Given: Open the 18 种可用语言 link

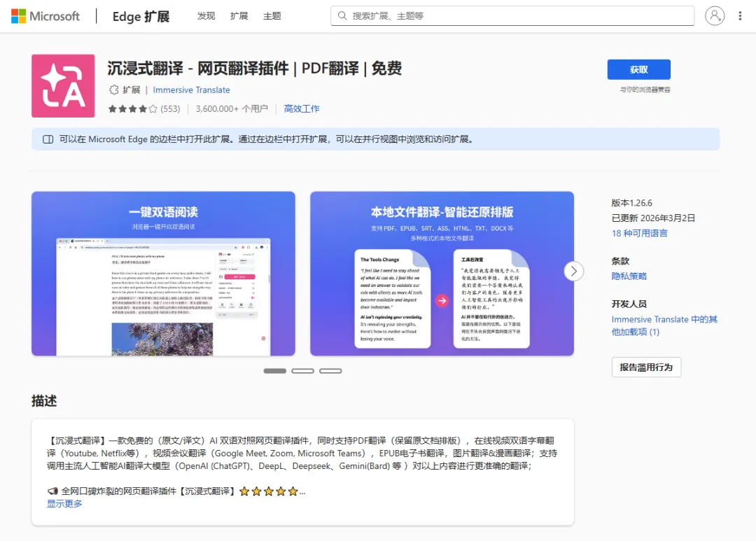Looking at the screenshot, I should click(x=639, y=233).
